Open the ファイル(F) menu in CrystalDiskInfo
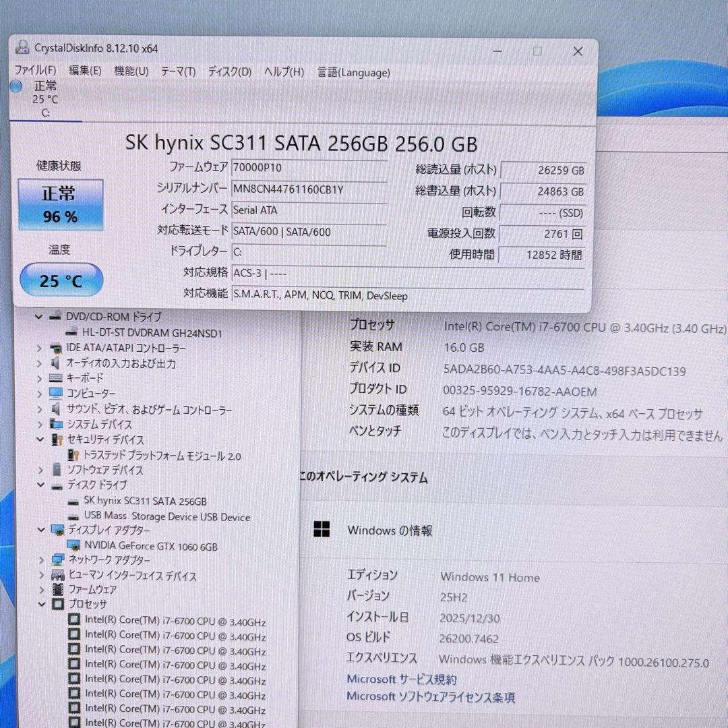Screen dimensions: 728x728 [35, 71]
